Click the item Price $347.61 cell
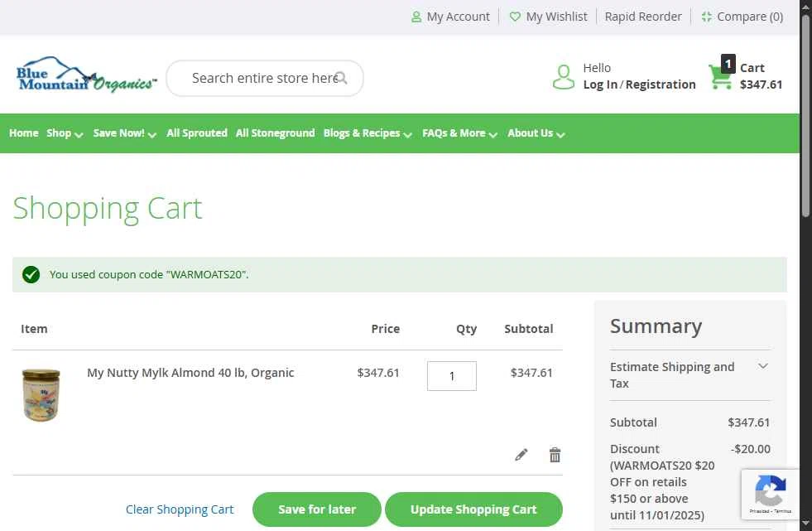This screenshot has width=812, height=531. pos(378,373)
